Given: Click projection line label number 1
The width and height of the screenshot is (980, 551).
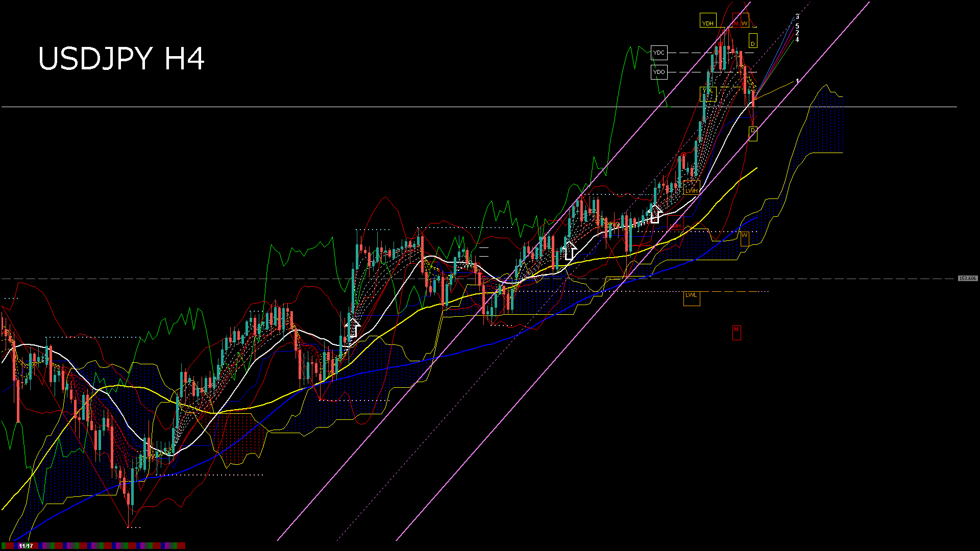Looking at the screenshot, I should [x=797, y=81].
